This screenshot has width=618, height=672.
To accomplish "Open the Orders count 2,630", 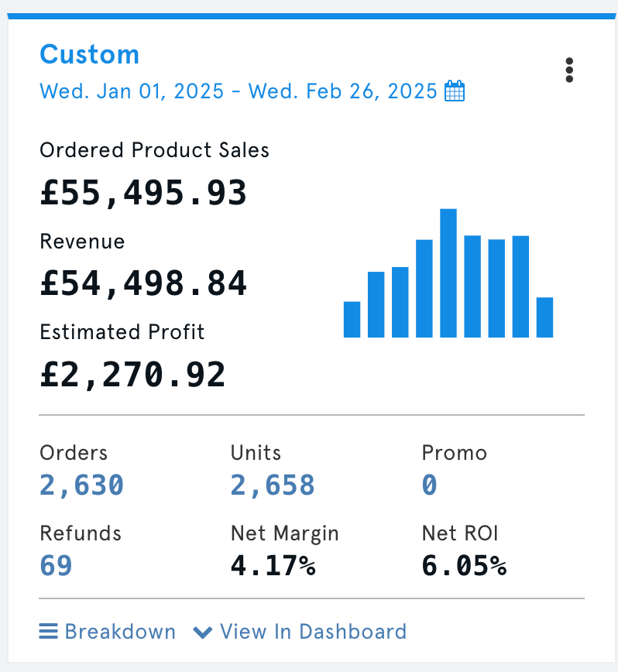I will [81, 485].
